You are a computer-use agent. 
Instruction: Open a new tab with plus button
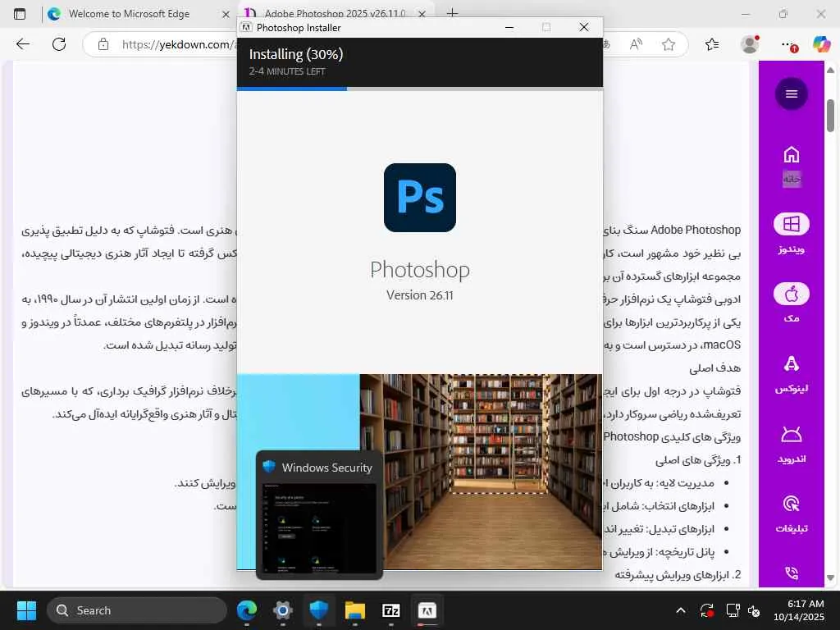pyautogui.click(x=452, y=12)
